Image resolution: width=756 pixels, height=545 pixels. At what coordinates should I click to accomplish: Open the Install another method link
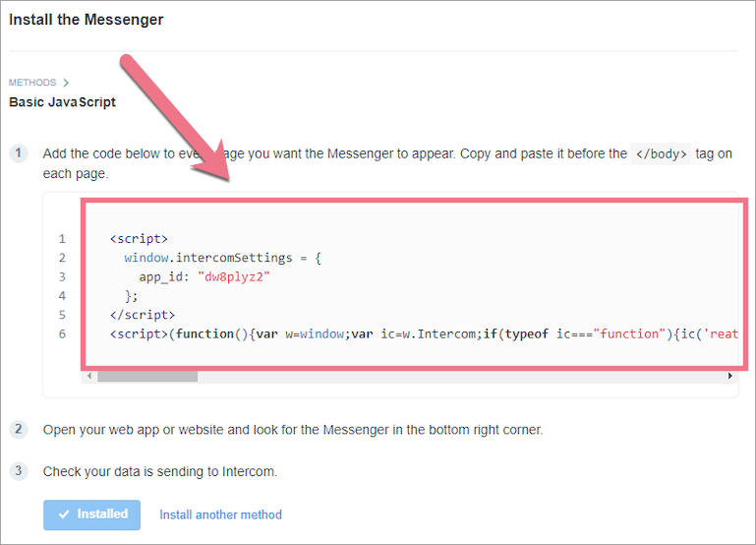(220, 515)
